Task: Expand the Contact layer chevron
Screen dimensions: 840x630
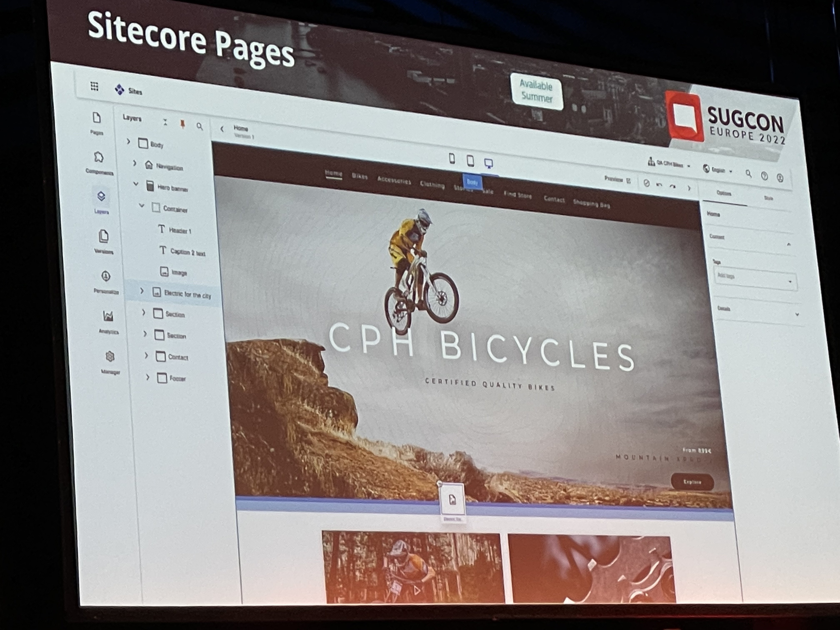Action: pyautogui.click(x=146, y=355)
